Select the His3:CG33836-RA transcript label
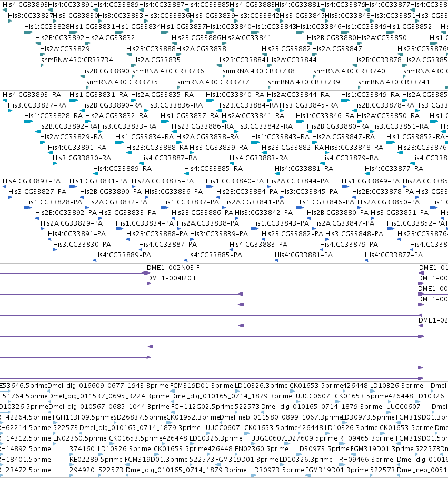The image size is (448, 478). pyautogui.click(x=174, y=105)
